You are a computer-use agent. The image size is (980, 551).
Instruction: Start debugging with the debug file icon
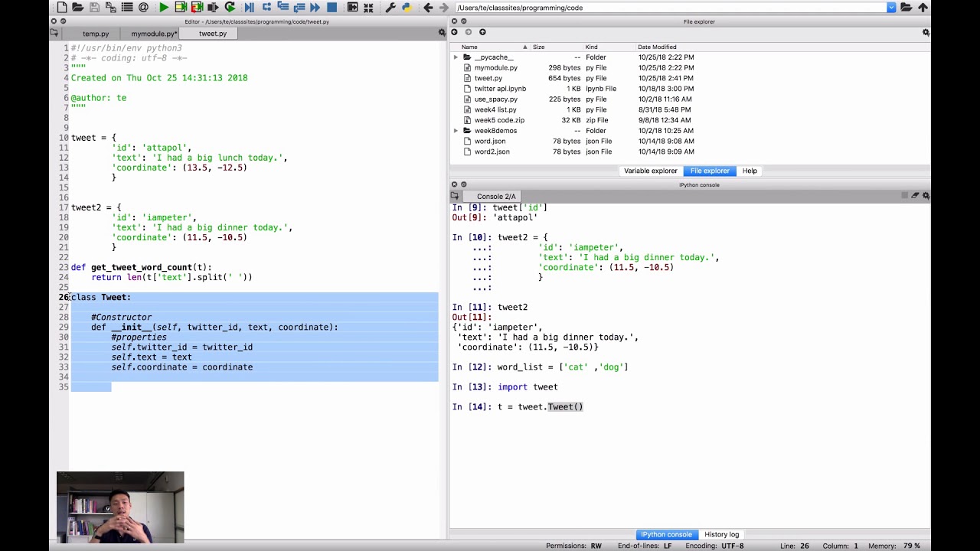(x=249, y=8)
